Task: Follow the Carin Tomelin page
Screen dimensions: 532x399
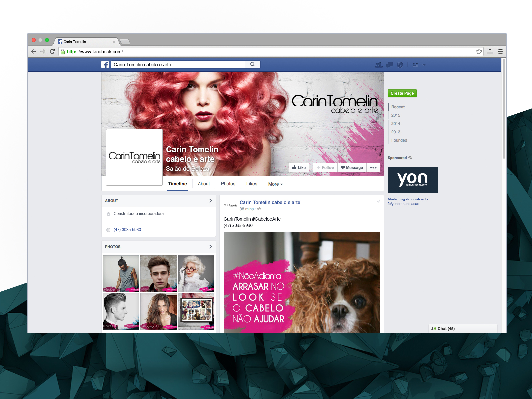Action: [x=325, y=168]
